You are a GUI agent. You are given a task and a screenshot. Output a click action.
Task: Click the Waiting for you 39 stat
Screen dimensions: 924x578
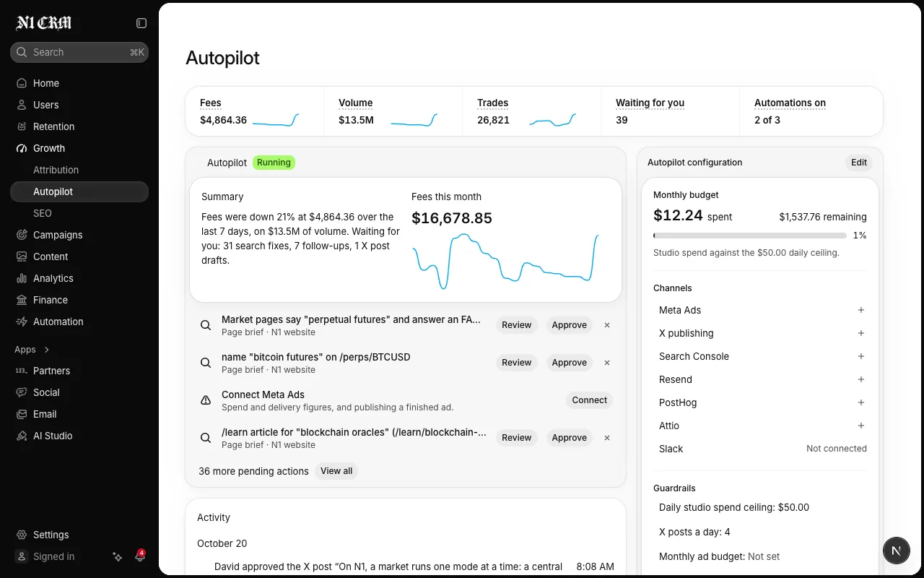pyautogui.click(x=671, y=111)
